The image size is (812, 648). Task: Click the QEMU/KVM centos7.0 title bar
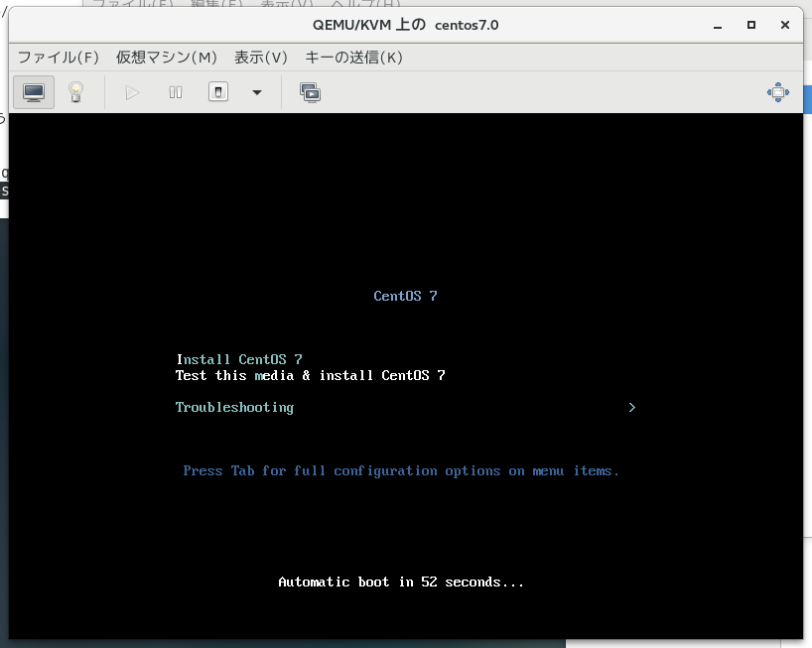tap(405, 25)
